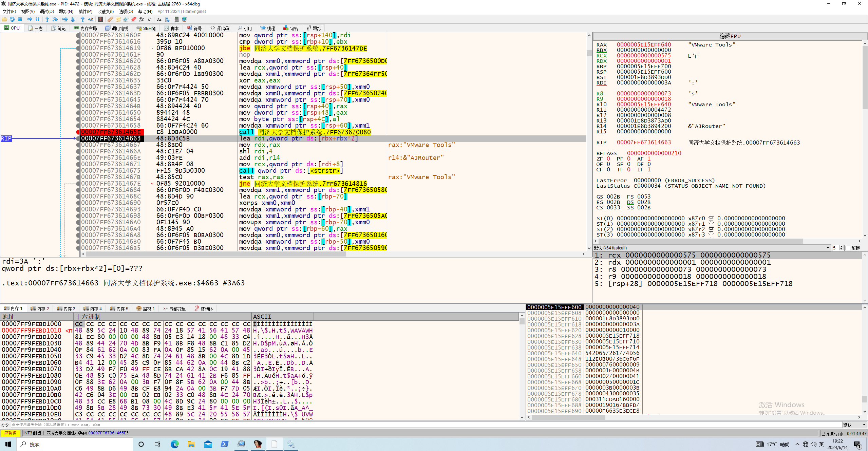Click the 已暂停 status indicator
Image resolution: width=868 pixels, height=451 pixels.
tap(11, 433)
